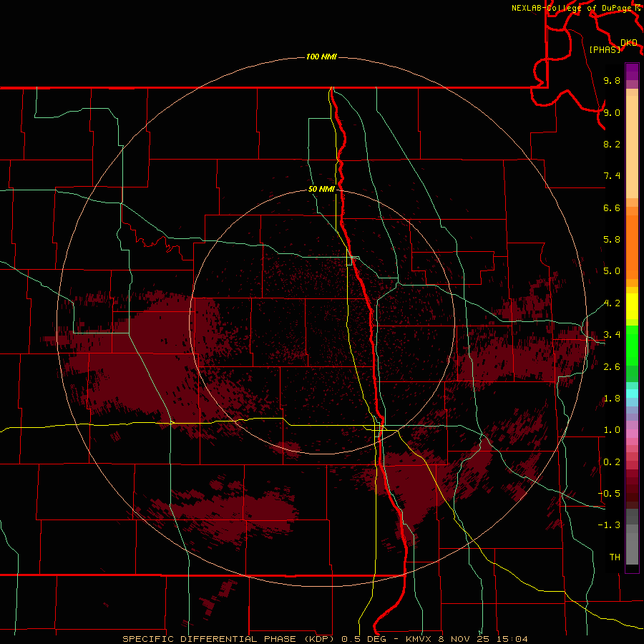Image resolution: width=644 pixels, height=644 pixels.
Task: Click the 9.8 scale value
Action: click(612, 80)
